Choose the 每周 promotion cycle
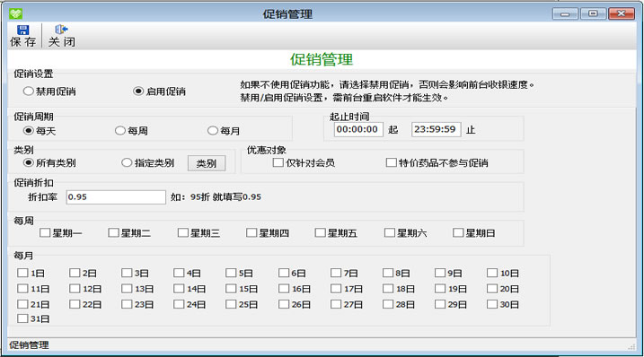Screen dimensions: 644x357 pyautogui.click(x=120, y=130)
